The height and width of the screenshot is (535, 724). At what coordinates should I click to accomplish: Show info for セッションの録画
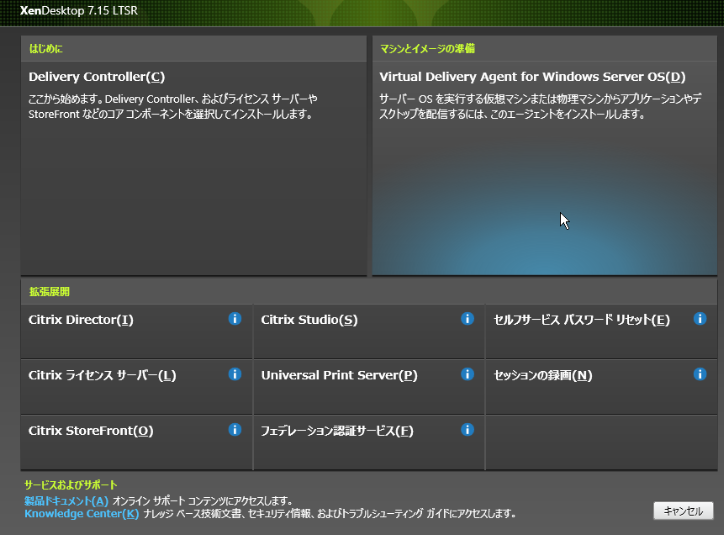point(700,374)
